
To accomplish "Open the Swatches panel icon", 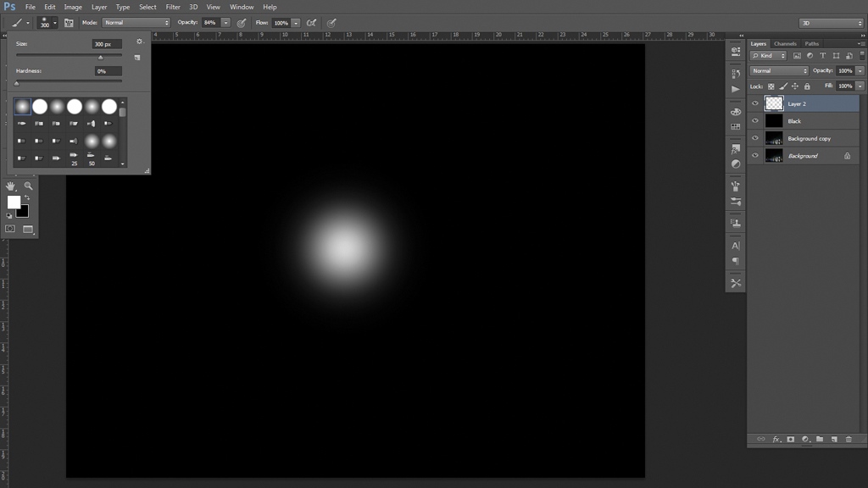I will click(x=736, y=127).
